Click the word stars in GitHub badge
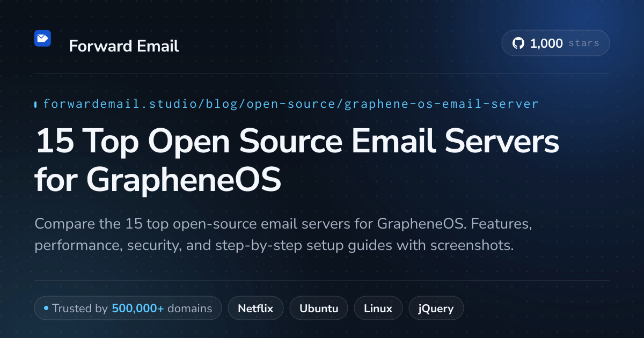Viewport: 644px width, 338px height. (x=584, y=43)
